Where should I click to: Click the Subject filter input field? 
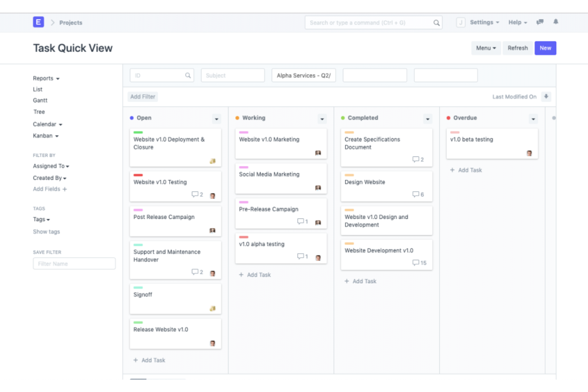coord(232,75)
